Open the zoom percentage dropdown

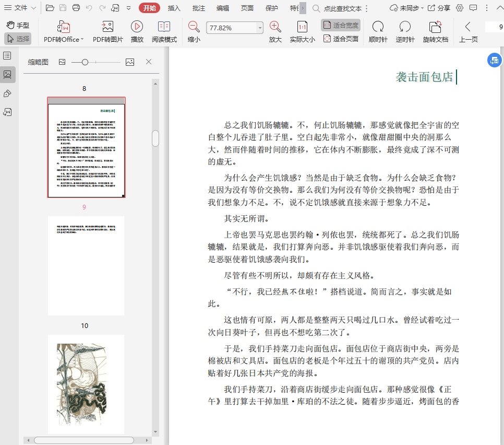[260, 28]
